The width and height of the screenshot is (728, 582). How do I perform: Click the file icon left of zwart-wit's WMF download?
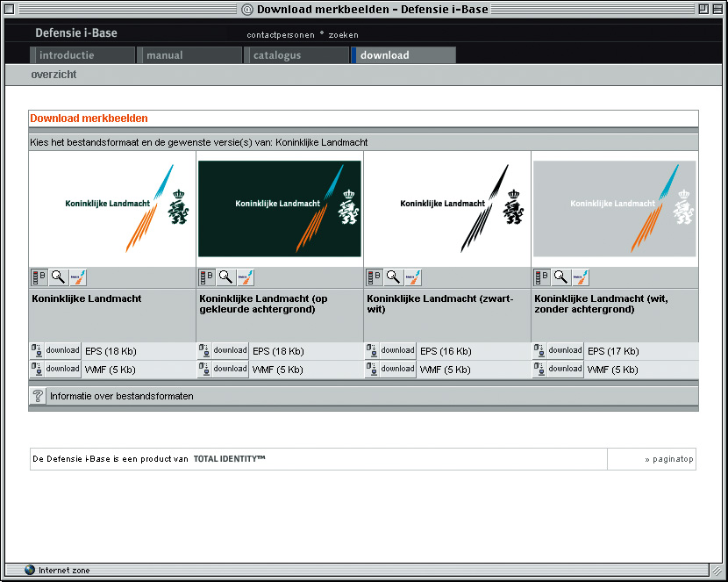pos(371,370)
